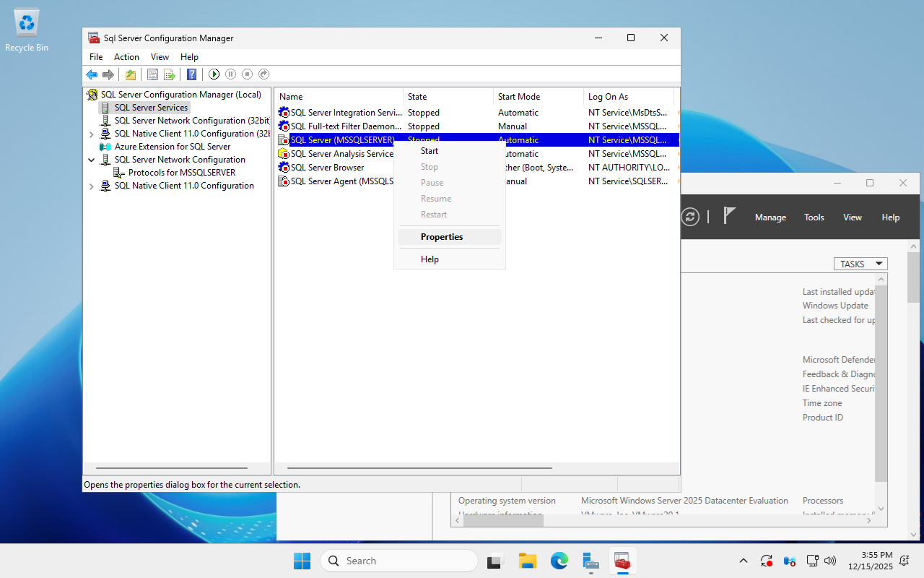Click Start in the service context menu
Screen dimensions: 924x578
pos(429,150)
